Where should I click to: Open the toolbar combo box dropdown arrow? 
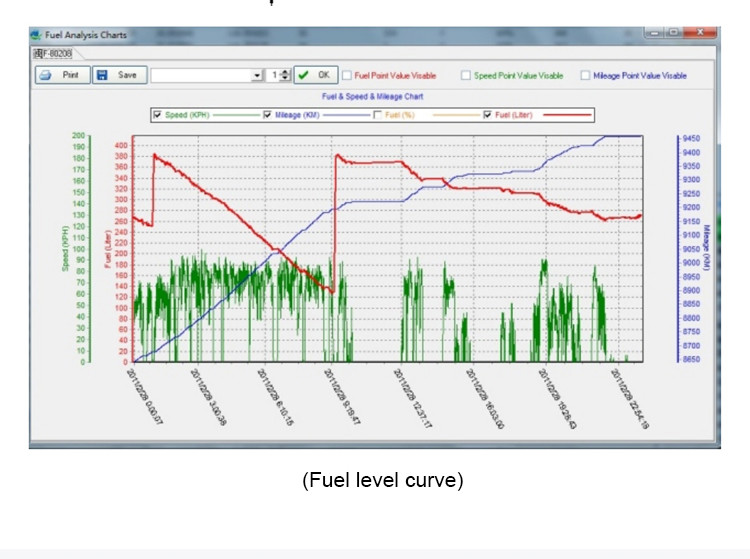click(257, 76)
